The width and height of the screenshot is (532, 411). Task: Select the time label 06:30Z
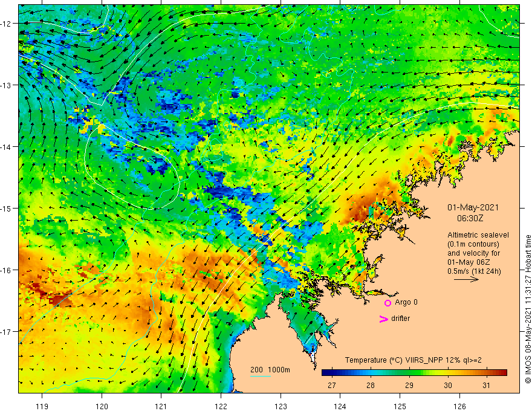click(470, 218)
